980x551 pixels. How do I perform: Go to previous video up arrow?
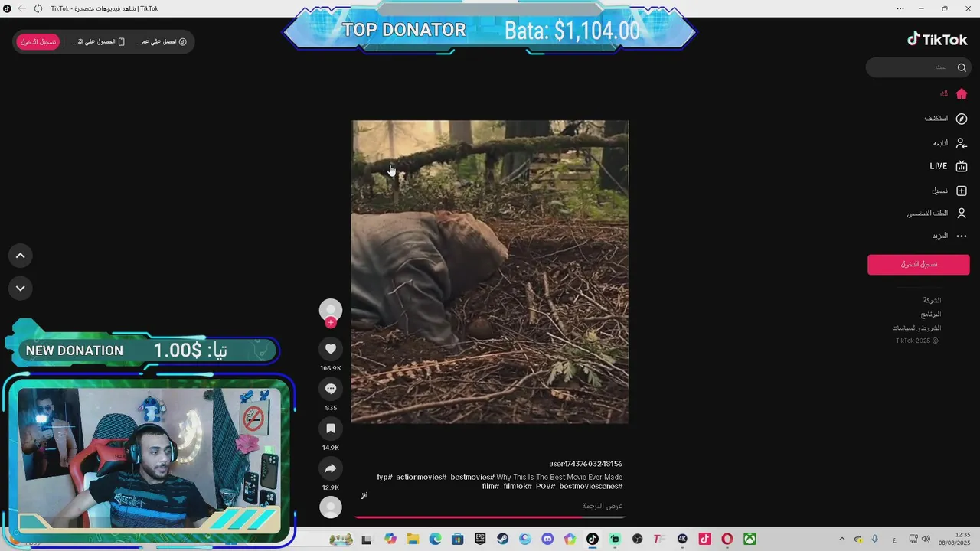pyautogui.click(x=21, y=256)
